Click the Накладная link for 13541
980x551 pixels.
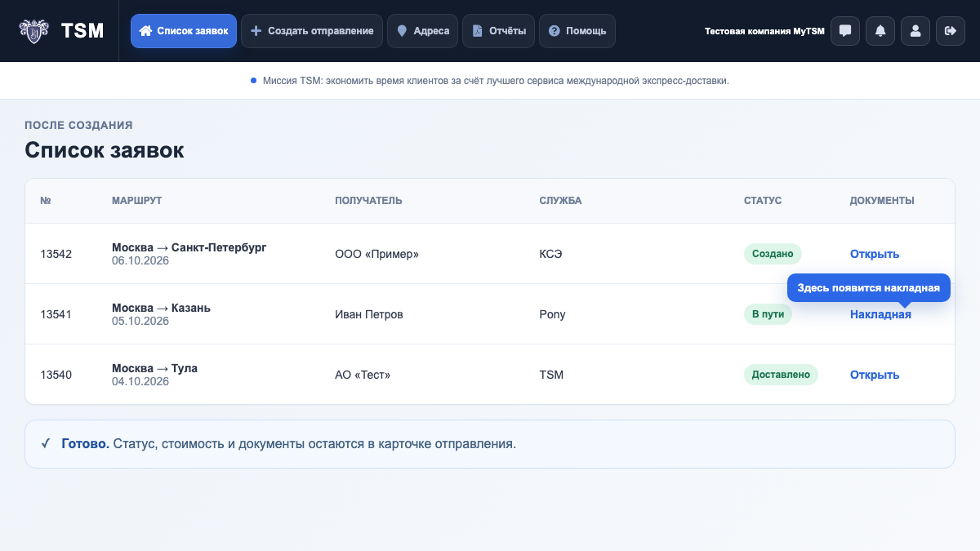[880, 314]
